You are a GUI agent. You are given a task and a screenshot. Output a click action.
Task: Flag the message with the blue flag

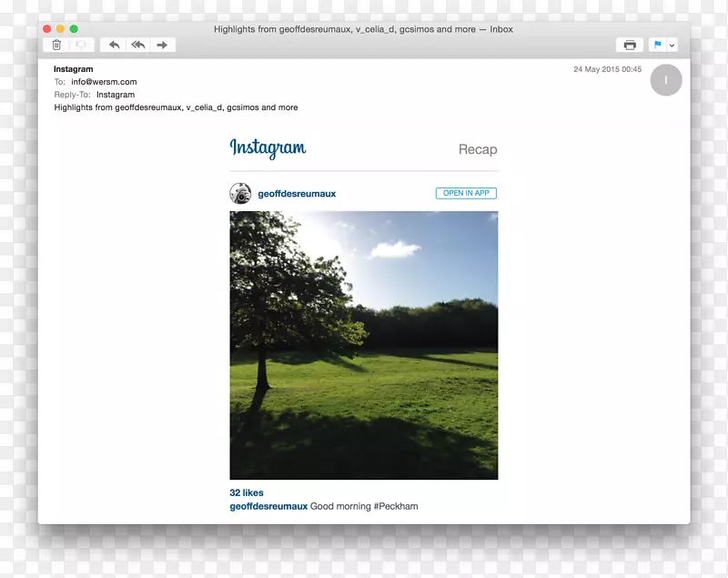[657, 45]
